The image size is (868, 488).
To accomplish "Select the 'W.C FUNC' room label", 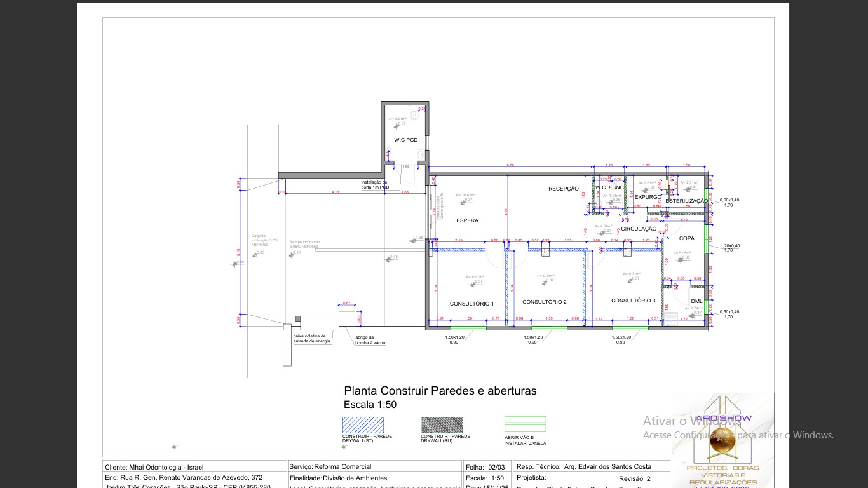I will 609,187.
